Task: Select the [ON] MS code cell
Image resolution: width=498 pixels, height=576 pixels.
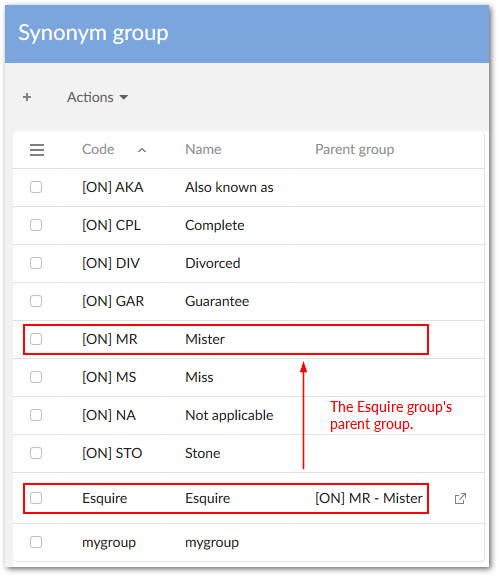Action: 109,377
